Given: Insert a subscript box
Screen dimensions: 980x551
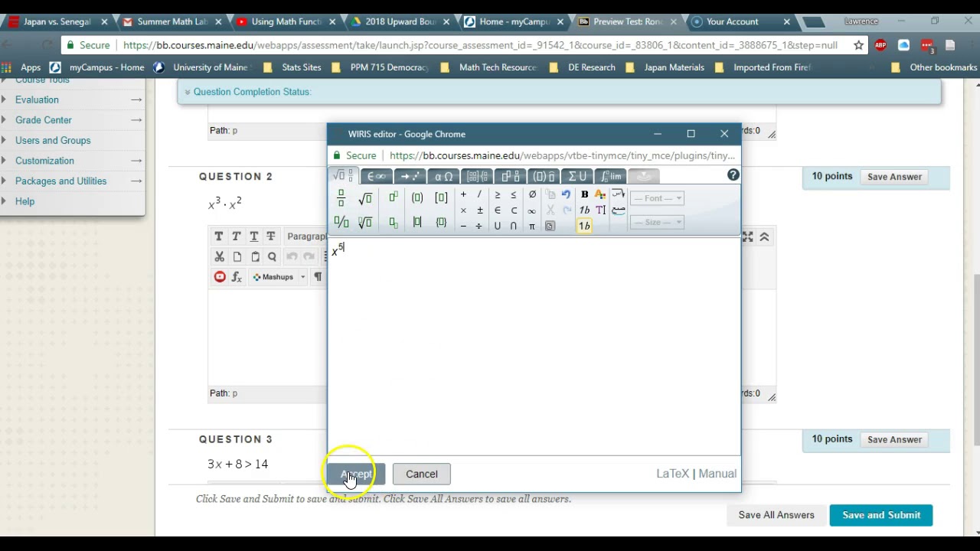Looking at the screenshot, I should click(x=394, y=223).
